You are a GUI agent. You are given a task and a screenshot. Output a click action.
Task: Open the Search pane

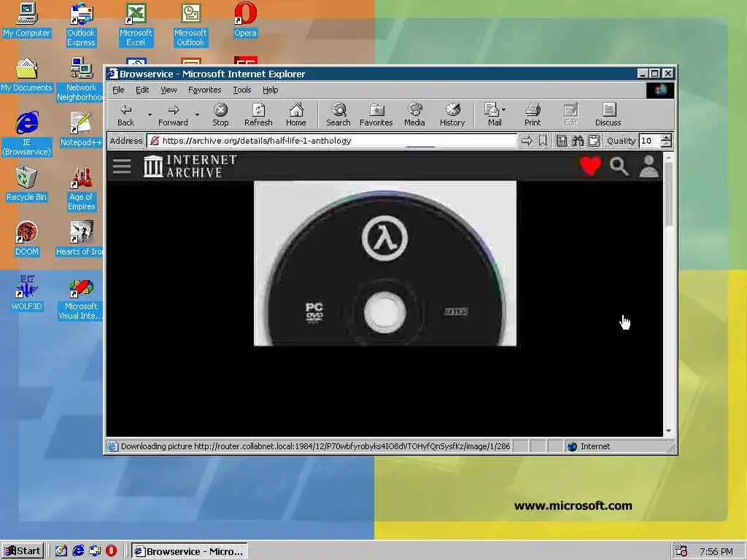point(338,115)
